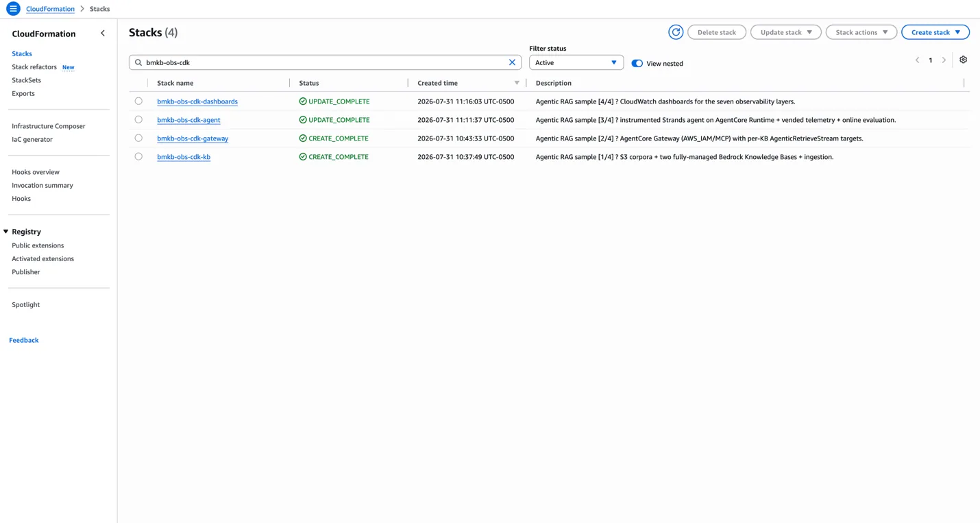Open Stack refactors in sidebar
This screenshot has height=523, width=980.
[x=34, y=67]
